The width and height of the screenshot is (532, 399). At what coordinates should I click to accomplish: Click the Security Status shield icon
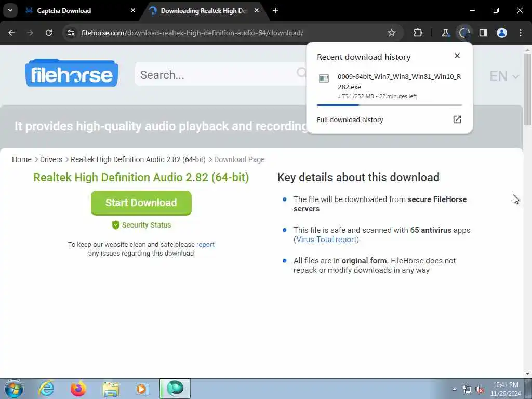[116, 225]
